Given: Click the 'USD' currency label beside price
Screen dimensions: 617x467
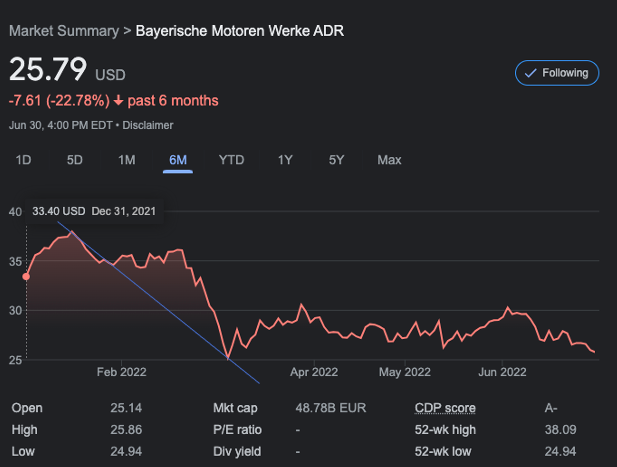Looking at the screenshot, I should [x=110, y=75].
